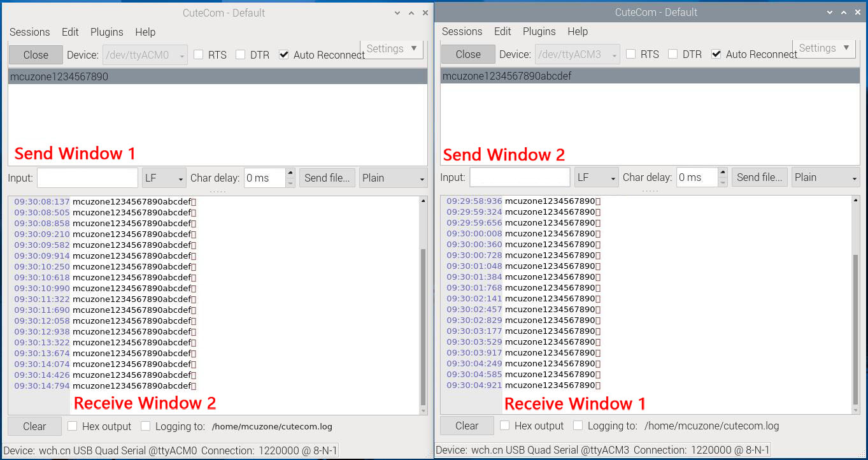
Task: Open LF line-ending dropdown in left window
Action: tap(164, 178)
